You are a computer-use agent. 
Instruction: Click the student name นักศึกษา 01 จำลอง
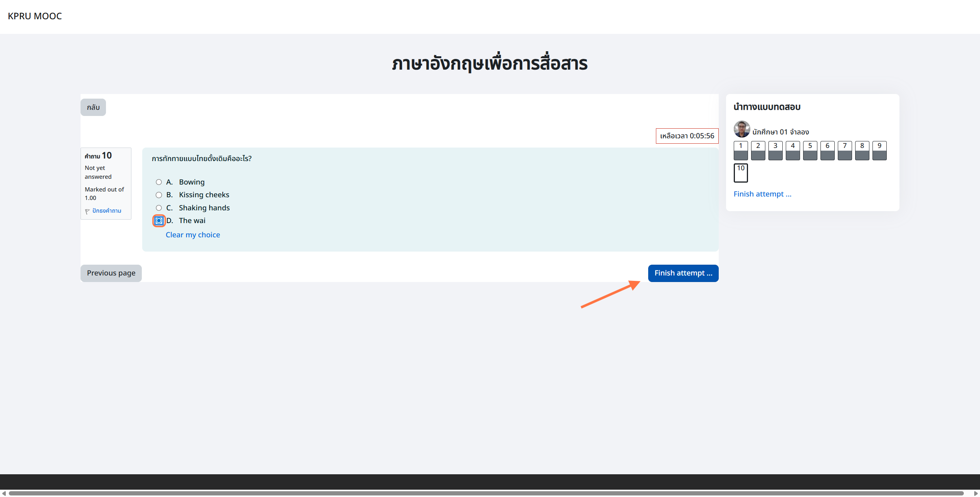[780, 132]
